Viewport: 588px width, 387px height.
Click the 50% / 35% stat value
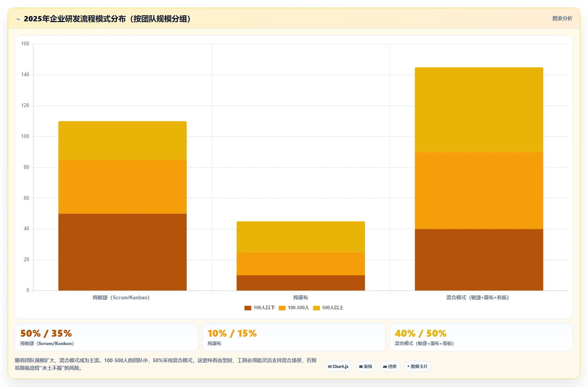(x=46, y=333)
